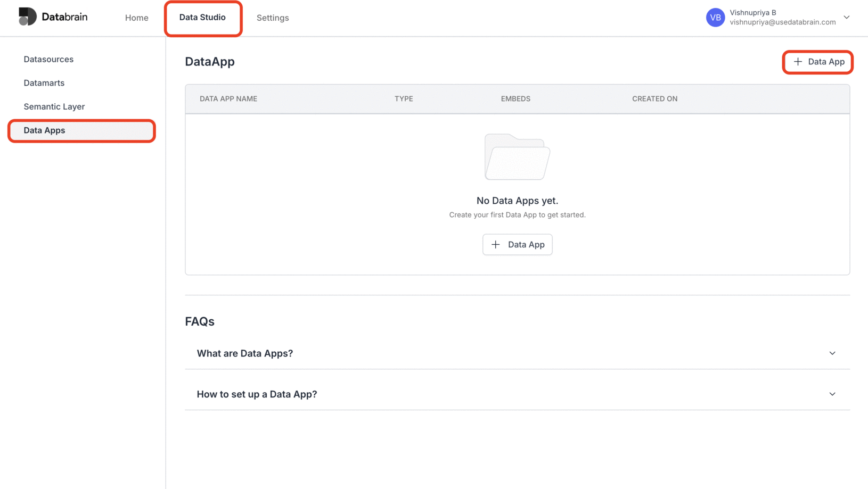Click the user name Vishnupriya B
The image size is (868, 489).
753,12
